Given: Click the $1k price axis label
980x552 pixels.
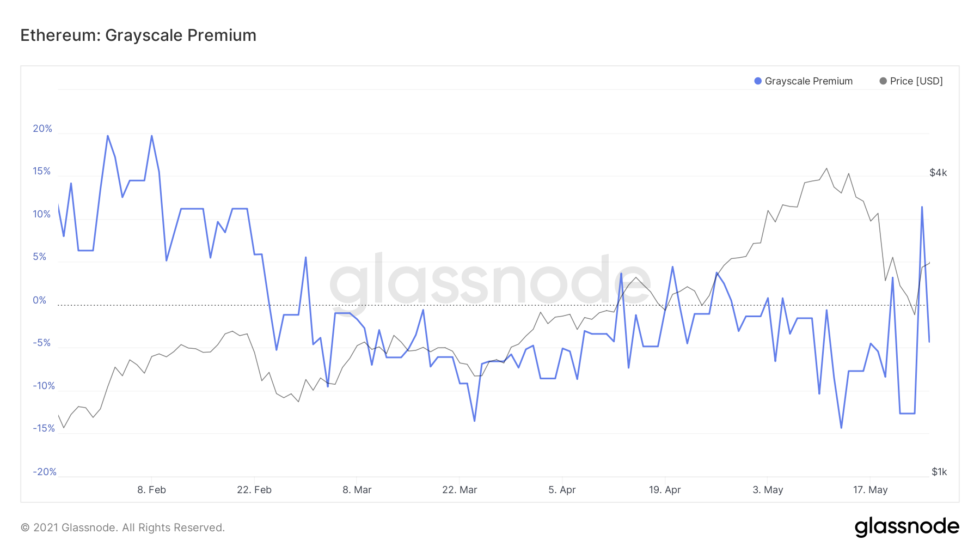Looking at the screenshot, I should [939, 472].
